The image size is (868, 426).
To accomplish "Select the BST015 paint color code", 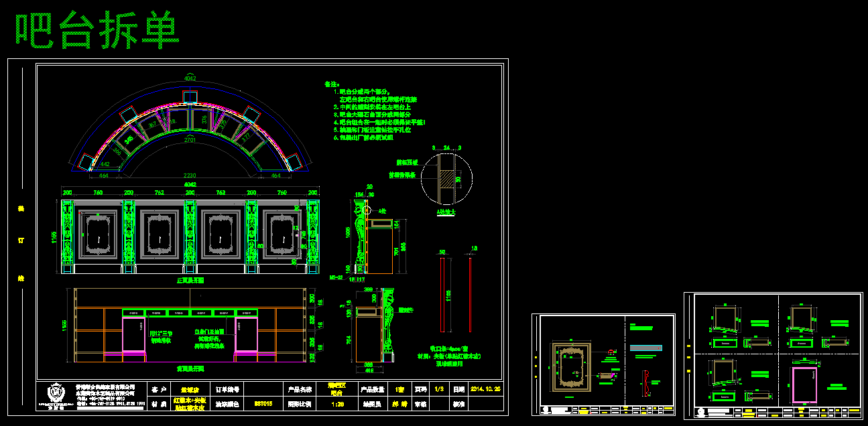I will point(263,404).
